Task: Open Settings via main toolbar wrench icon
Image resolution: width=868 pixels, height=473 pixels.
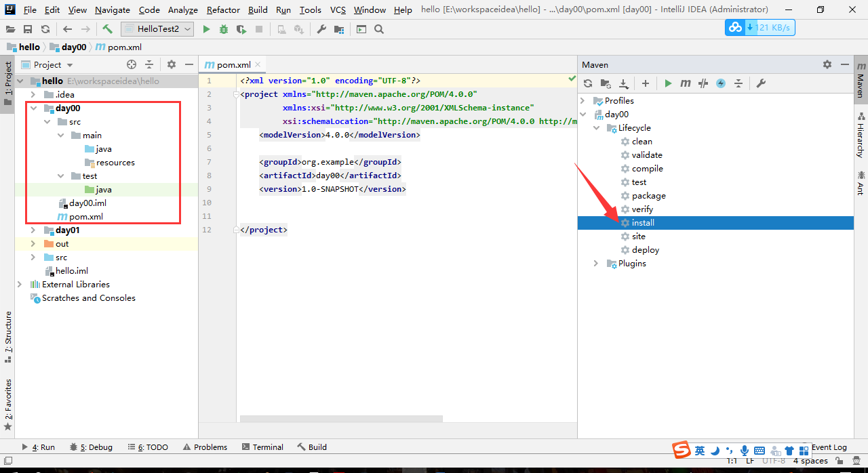Action: (321, 29)
